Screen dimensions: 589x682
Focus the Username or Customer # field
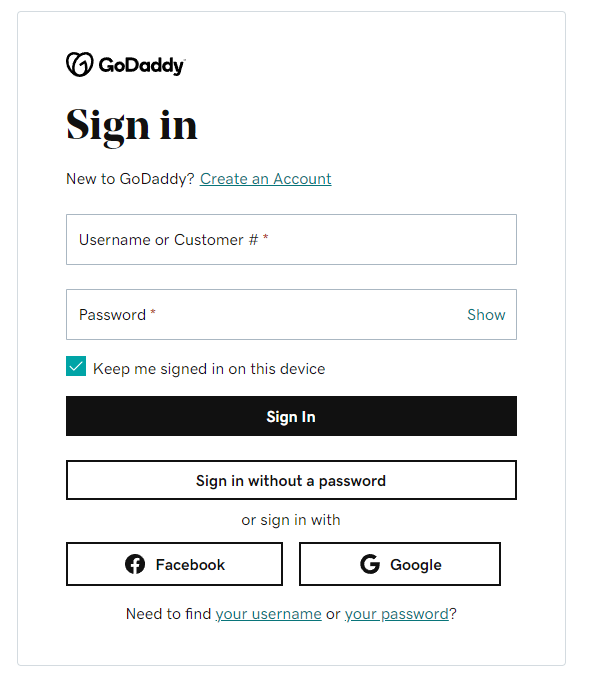[291, 239]
